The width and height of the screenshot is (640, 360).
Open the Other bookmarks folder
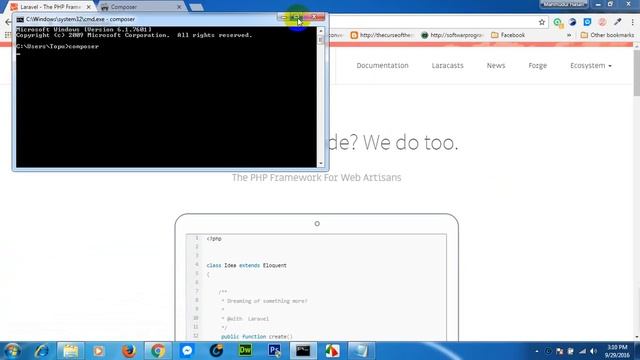607,35
